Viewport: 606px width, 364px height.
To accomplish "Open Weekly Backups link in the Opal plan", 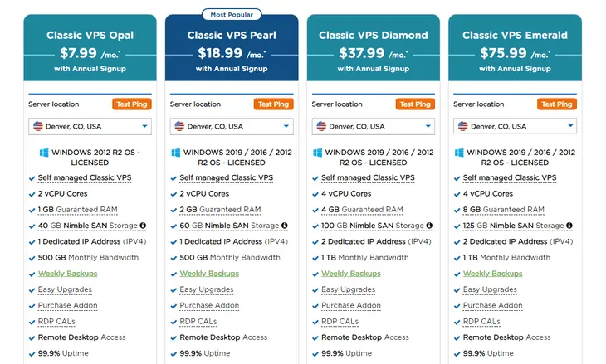I will click(67, 274).
